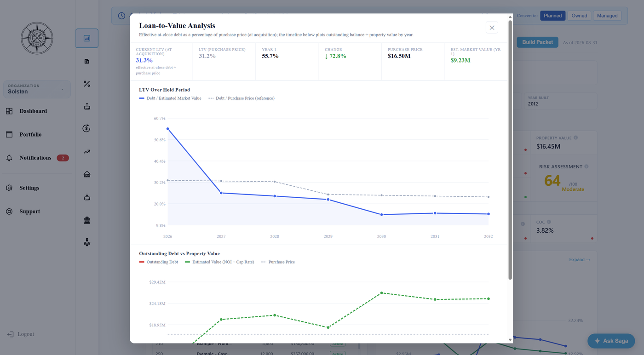Click the Year 1 value 55.7%
Image resolution: width=644 pixels, height=355 pixels.
(x=270, y=56)
